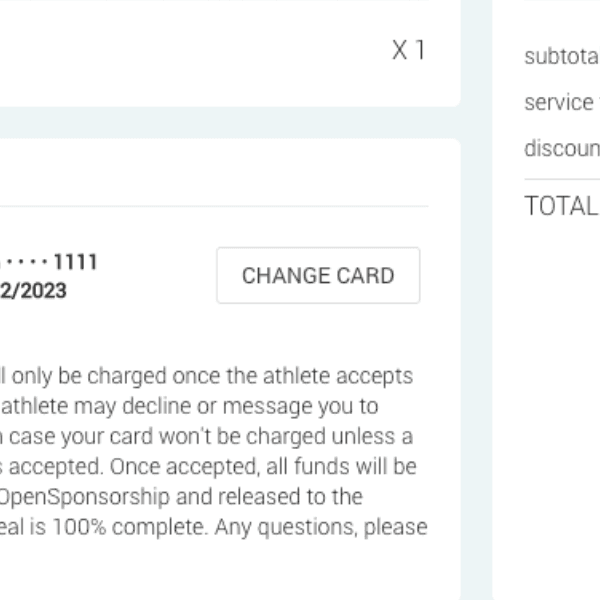Screen dimensions: 600x600
Task: Click the CHANGE CARD button
Action: point(318,276)
